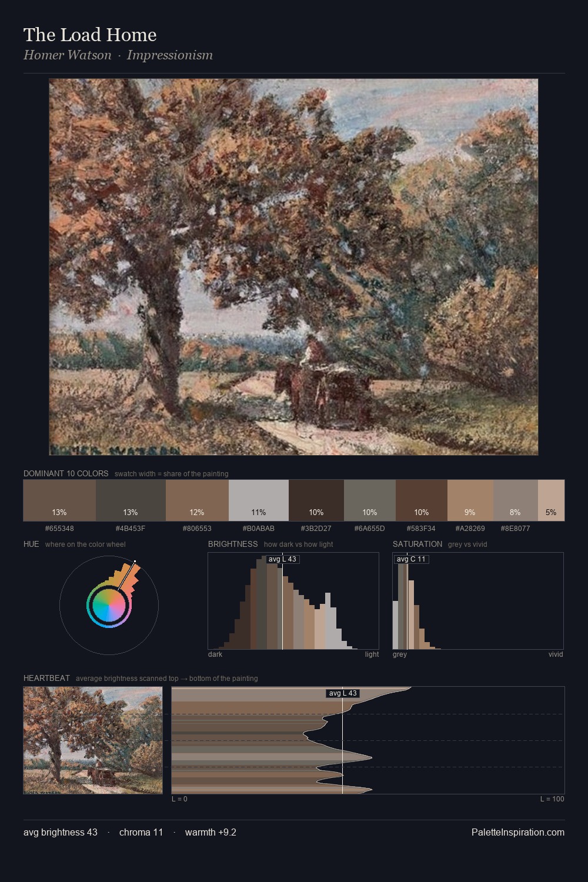Click the saturation histogram chart
Viewport: 588px width, 882px height.
(x=478, y=601)
